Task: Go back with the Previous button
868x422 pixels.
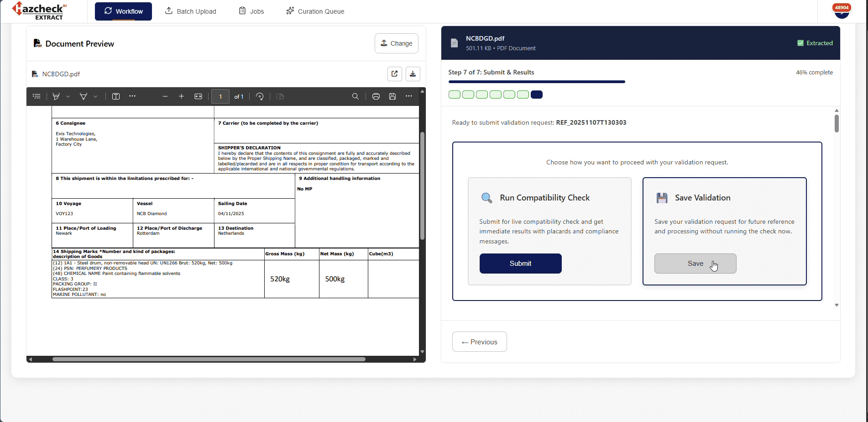Action: (479, 342)
